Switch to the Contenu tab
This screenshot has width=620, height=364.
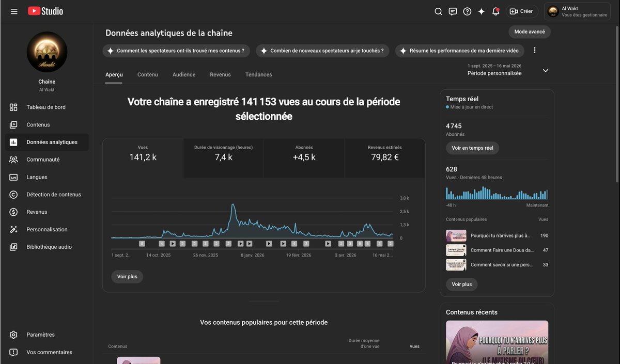pyautogui.click(x=148, y=74)
